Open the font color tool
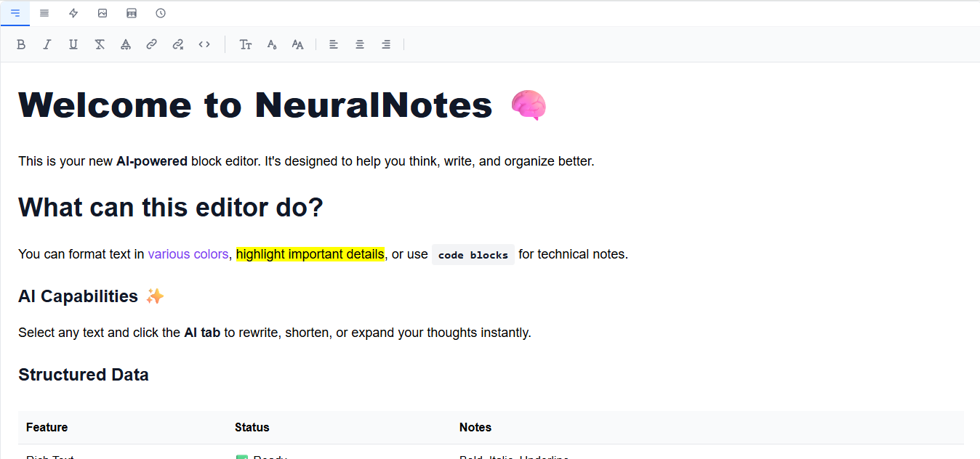980x459 pixels. point(126,44)
